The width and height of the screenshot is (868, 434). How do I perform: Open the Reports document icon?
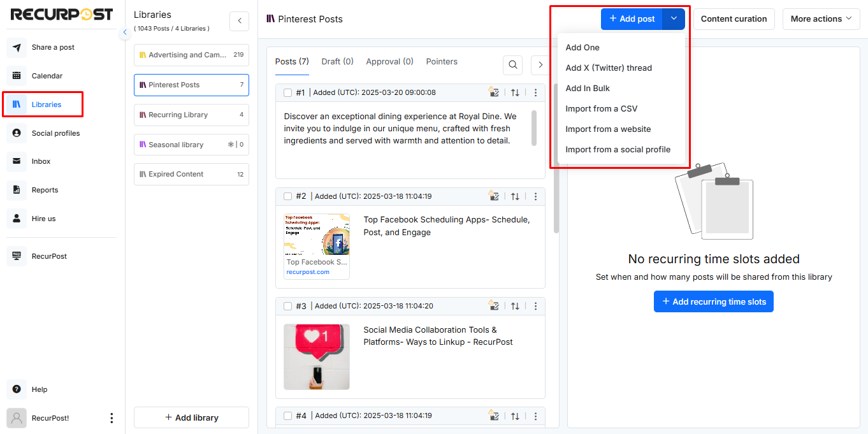click(17, 190)
